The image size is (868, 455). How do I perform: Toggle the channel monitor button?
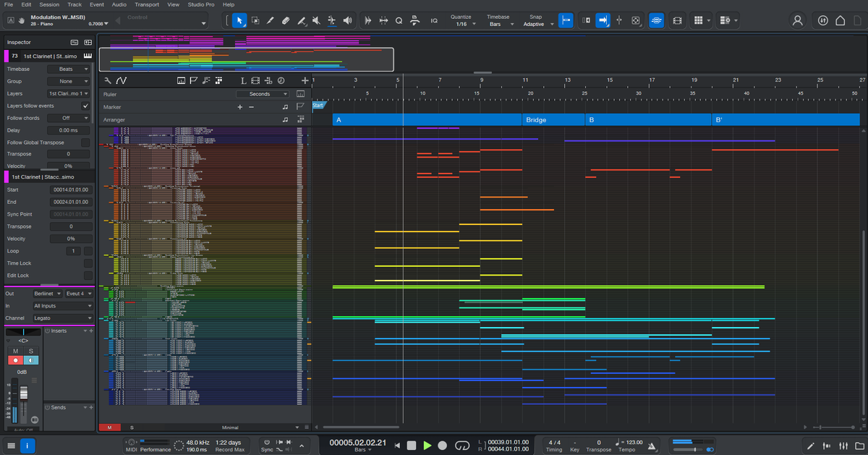[x=31, y=360]
